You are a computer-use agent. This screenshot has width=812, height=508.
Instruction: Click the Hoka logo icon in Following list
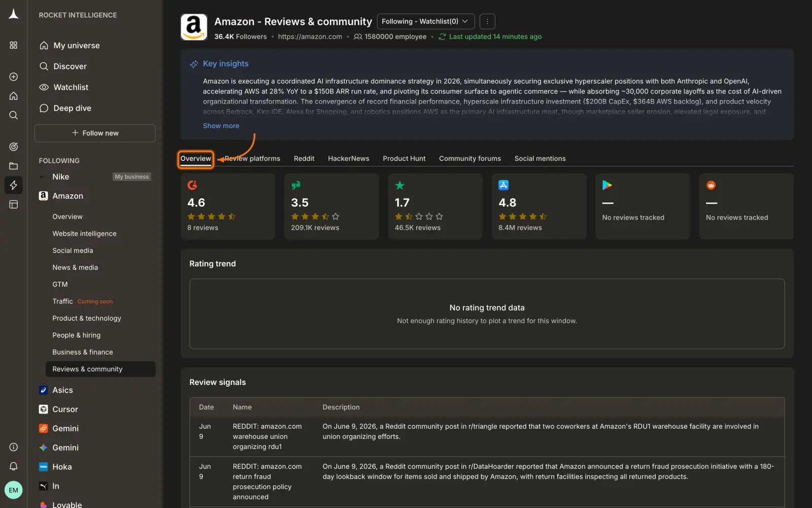click(44, 467)
